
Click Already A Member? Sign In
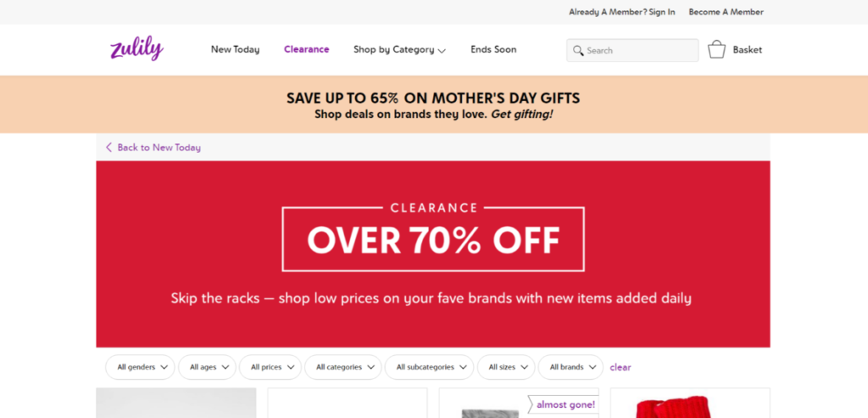tap(622, 12)
